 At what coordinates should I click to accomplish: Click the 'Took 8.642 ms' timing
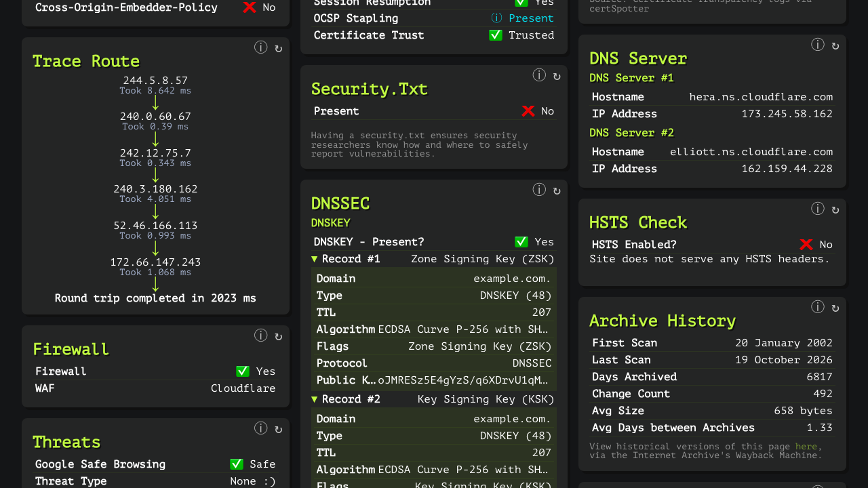(155, 91)
